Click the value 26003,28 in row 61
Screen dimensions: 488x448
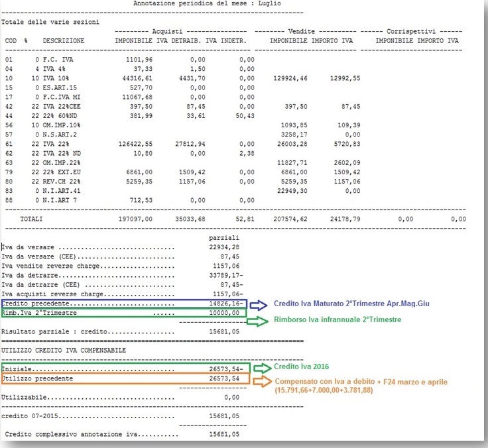(x=292, y=144)
